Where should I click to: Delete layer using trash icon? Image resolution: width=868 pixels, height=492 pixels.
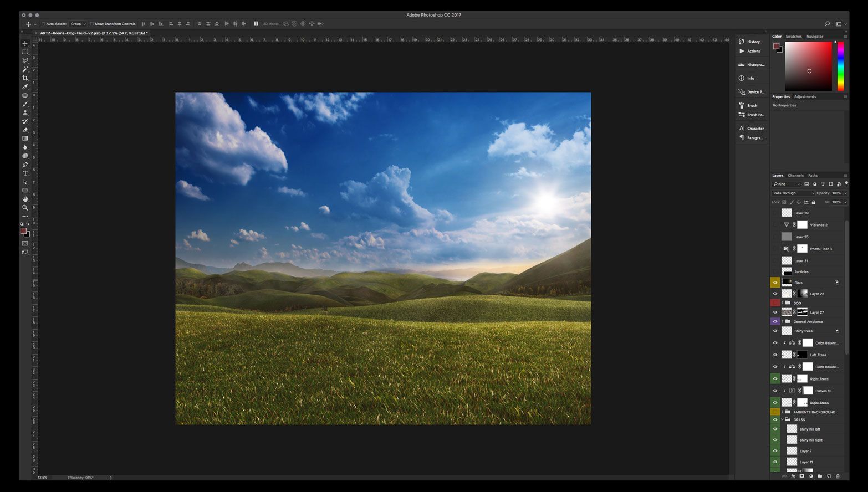(x=838, y=476)
